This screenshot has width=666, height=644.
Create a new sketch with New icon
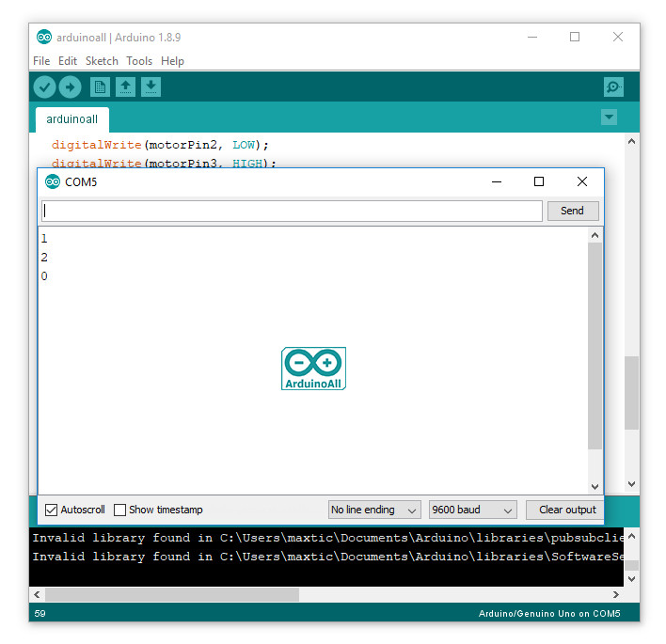pyautogui.click(x=101, y=87)
